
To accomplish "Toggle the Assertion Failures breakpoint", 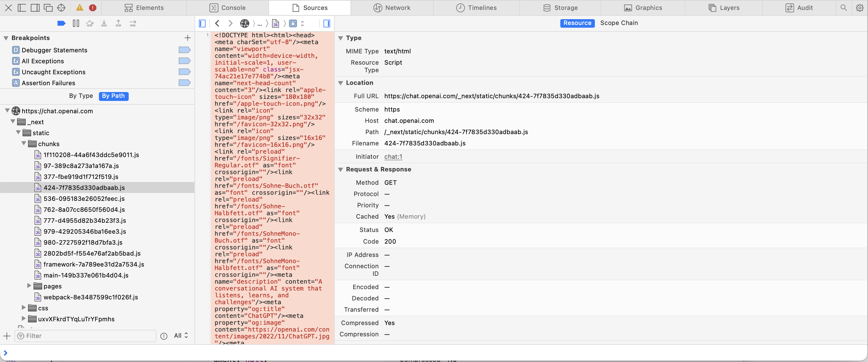I will (x=184, y=82).
